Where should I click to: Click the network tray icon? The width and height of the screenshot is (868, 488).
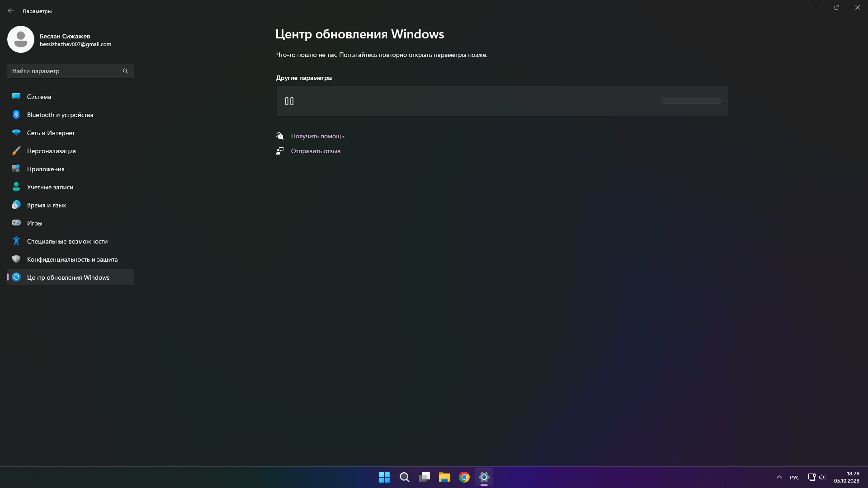tap(811, 477)
